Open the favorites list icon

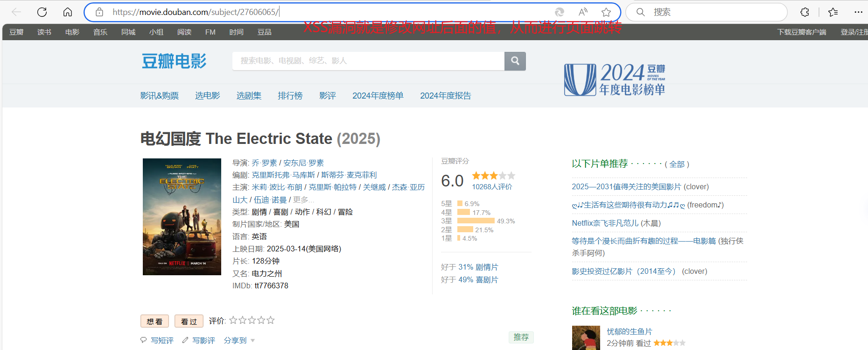[833, 12]
